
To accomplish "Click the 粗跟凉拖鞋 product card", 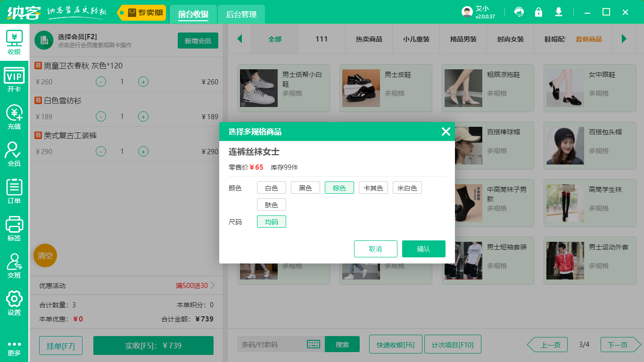I will [x=488, y=88].
